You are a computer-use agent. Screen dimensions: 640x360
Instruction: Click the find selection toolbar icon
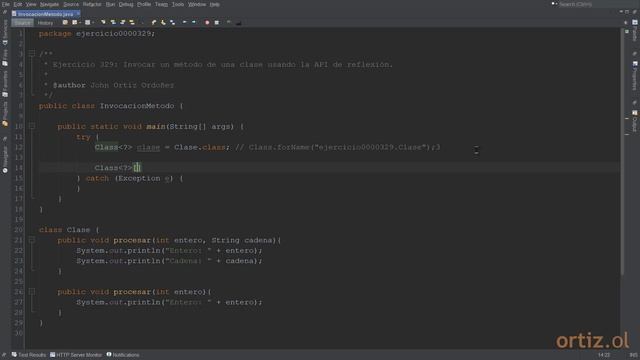point(103,22)
